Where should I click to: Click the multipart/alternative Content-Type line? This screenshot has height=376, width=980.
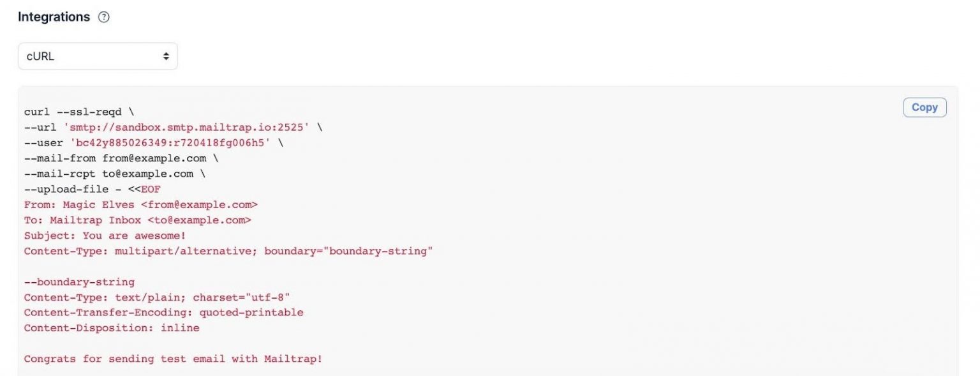pyautogui.click(x=228, y=251)
